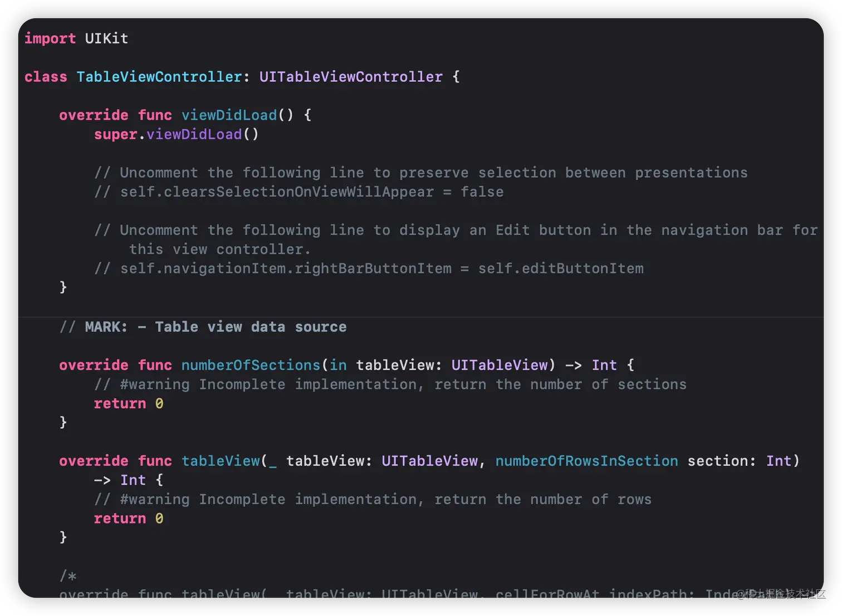The image size is (842, 616).
Task: Click the override keyword on the tableView function
Action: pos(93,461)
